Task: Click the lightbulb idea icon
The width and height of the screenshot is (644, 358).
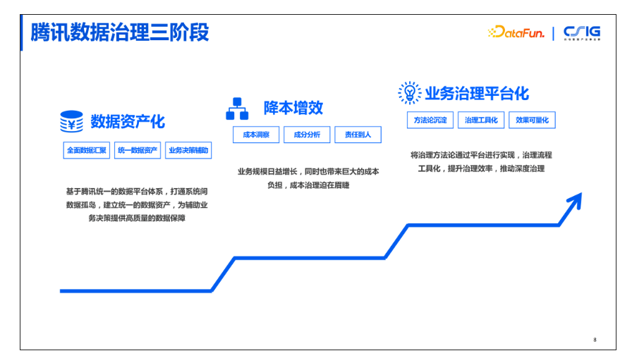Action: click(x=410, y=93)
